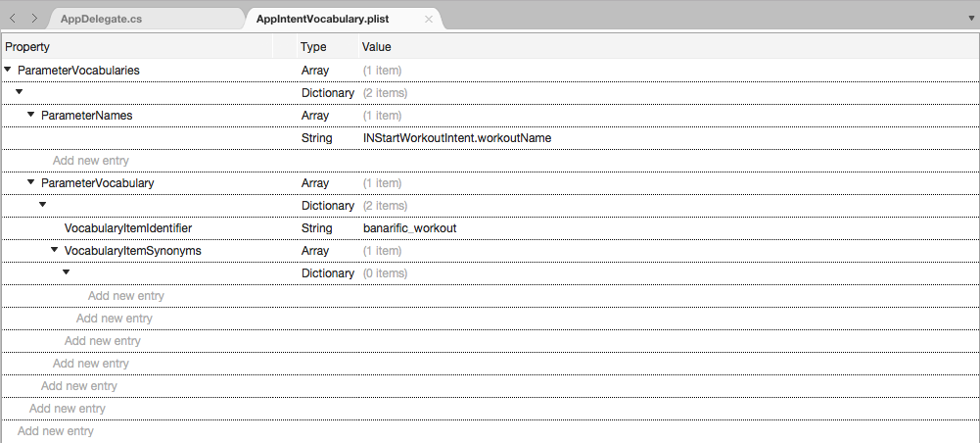The width and height of the screenshot is (980, 443).
Task: Select the AppIntentVocabulary.plist tab
Action: pyautogui.click(x=332, y=19)
